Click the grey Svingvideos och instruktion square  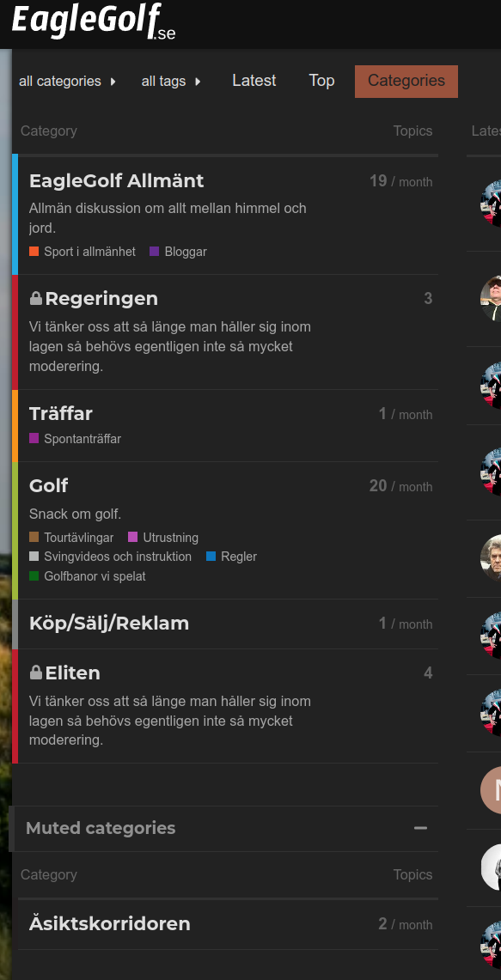click(34, 557)
